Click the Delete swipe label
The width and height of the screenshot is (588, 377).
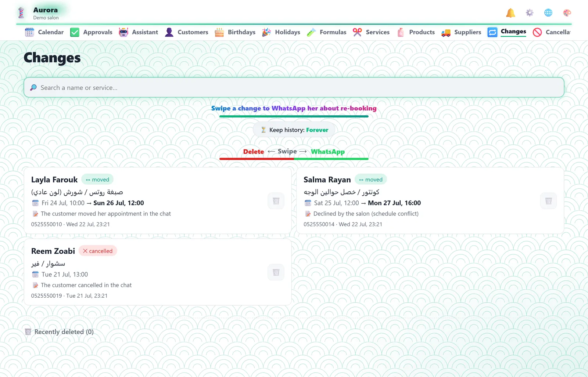[254, 152]
